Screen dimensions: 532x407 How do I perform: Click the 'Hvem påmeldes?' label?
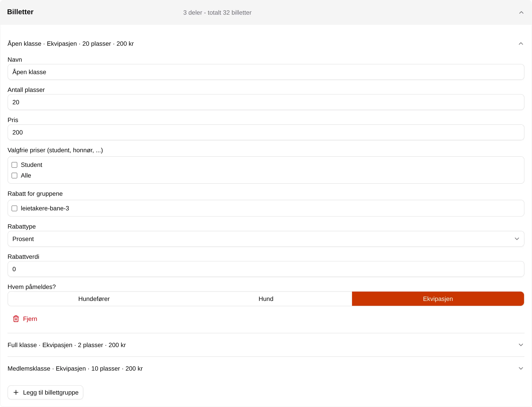(32, 287)
